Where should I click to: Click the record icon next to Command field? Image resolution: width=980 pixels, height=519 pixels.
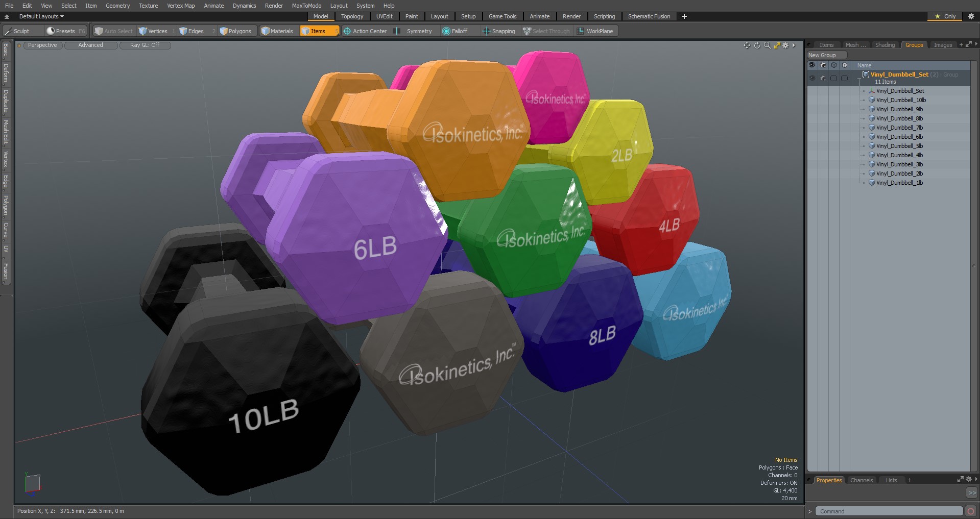[x=971, y=511]
